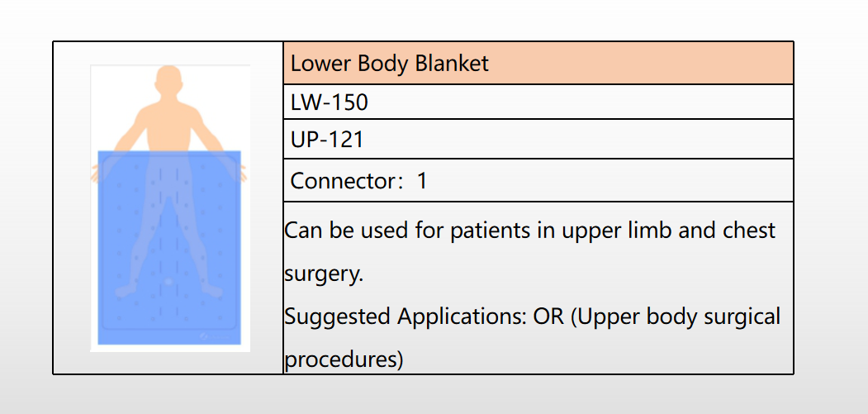Image resolution: width=868 pixels, height=414 pixels.
Task: Click the number 1 after Connector
Action: [x=422, y=181]
